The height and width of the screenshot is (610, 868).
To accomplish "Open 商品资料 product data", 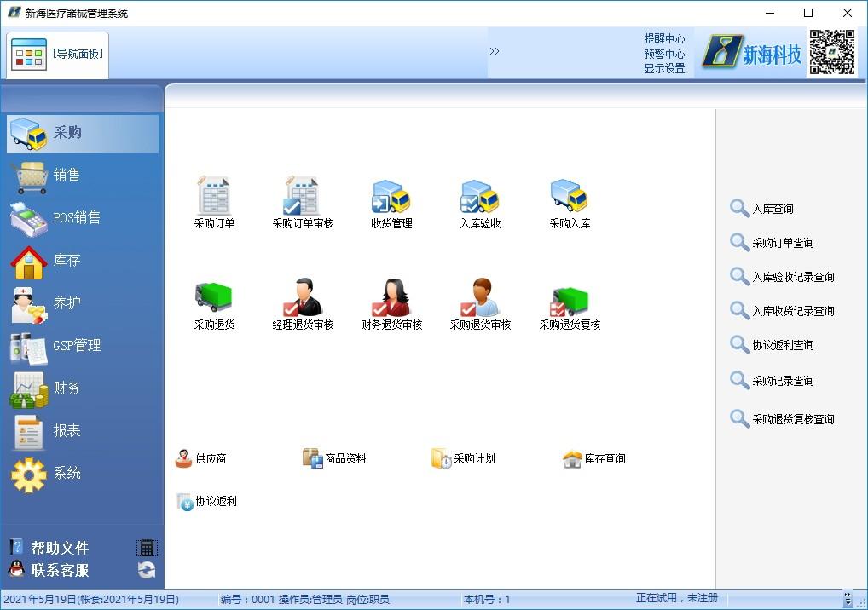I will [x=334, y=458].
